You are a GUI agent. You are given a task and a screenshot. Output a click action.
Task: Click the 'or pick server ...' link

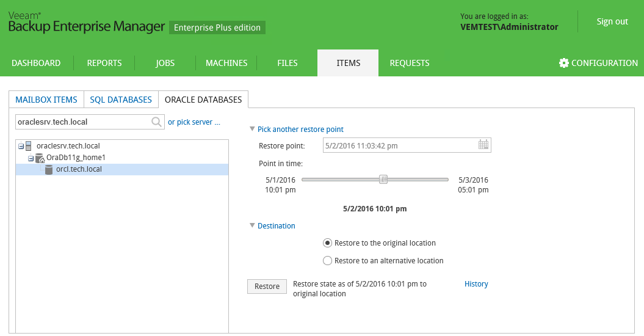click(194, 122)
